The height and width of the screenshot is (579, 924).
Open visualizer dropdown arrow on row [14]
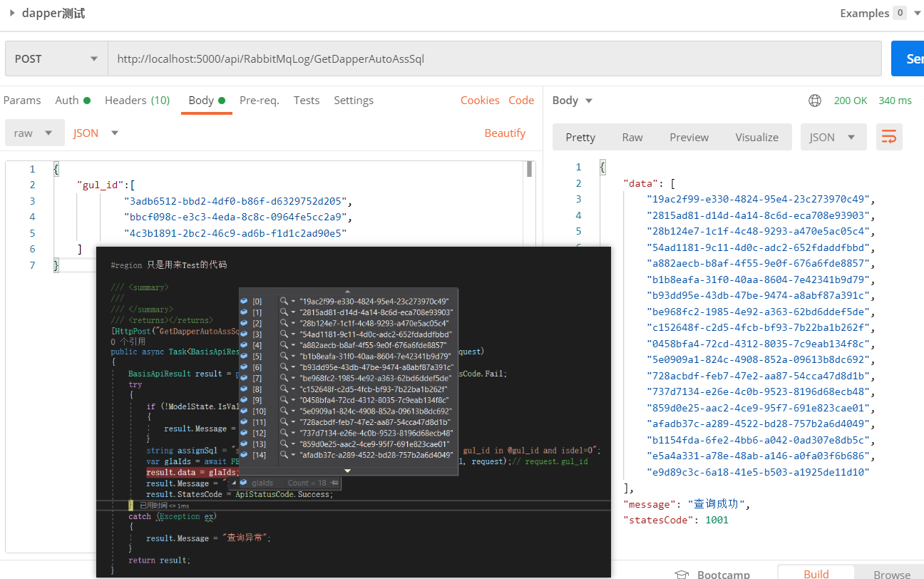point(293,455)
